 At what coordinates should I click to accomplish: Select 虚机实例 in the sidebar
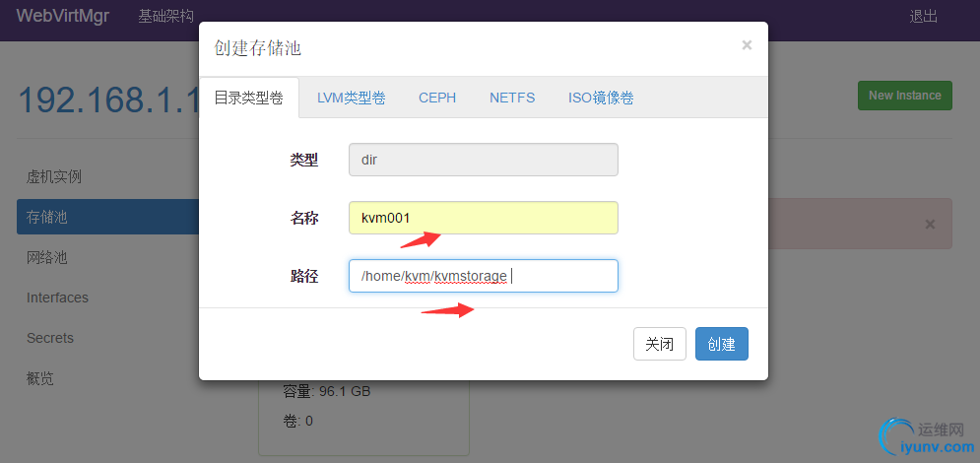coord(54,177)
